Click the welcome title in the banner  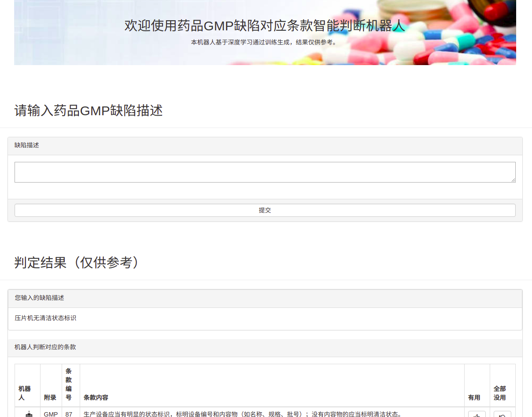[265, 26]
